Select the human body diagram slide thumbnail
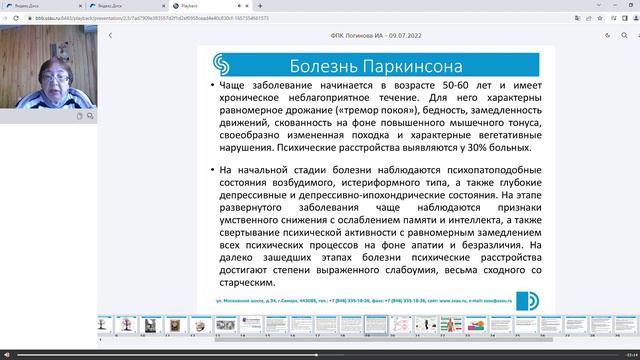 point(451,325)
